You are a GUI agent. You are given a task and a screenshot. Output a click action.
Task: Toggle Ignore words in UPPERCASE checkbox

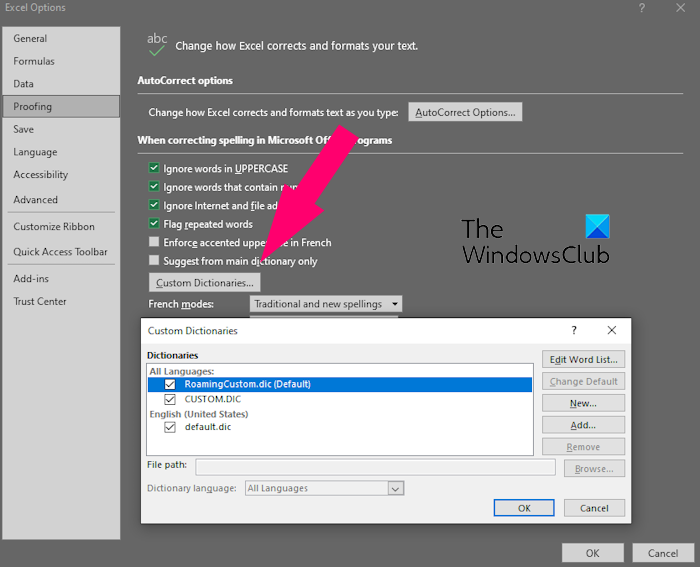(x=154, y=168)
